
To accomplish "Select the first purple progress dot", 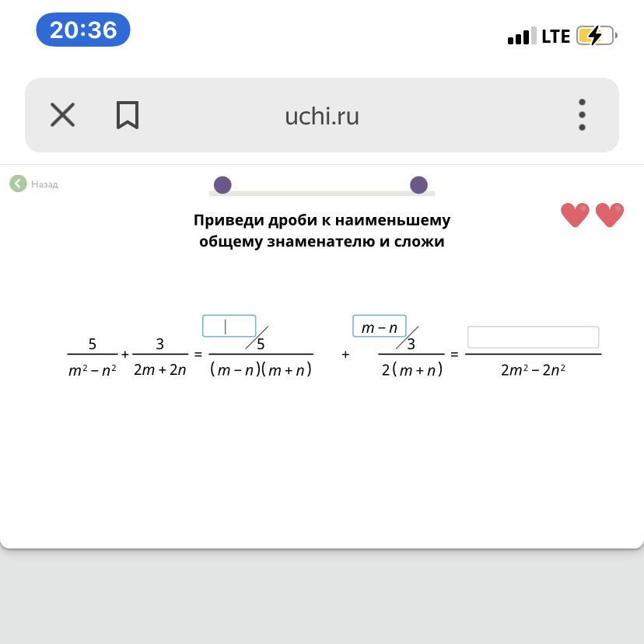I will [222, 185].
